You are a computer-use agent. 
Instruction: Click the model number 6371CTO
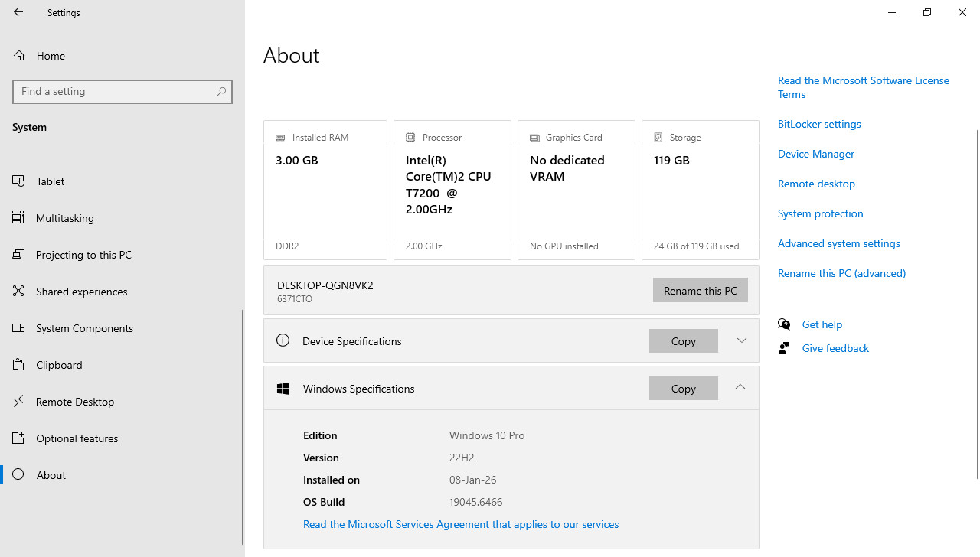pos(295,299)
